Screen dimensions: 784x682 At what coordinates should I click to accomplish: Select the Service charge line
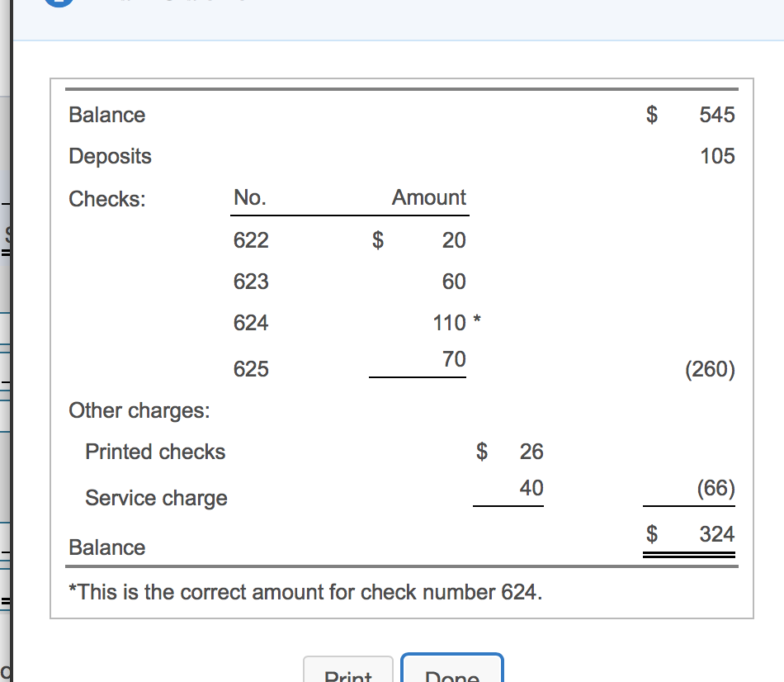(x=156, y=498)
